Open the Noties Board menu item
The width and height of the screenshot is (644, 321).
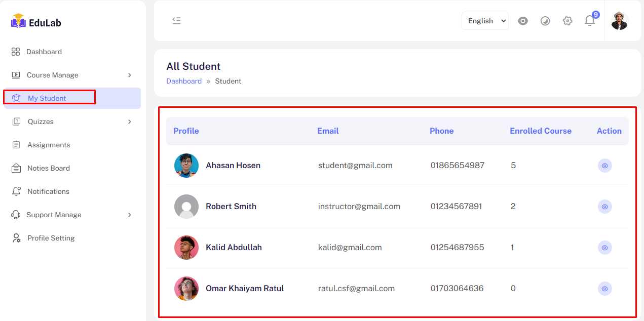(49, 168)
